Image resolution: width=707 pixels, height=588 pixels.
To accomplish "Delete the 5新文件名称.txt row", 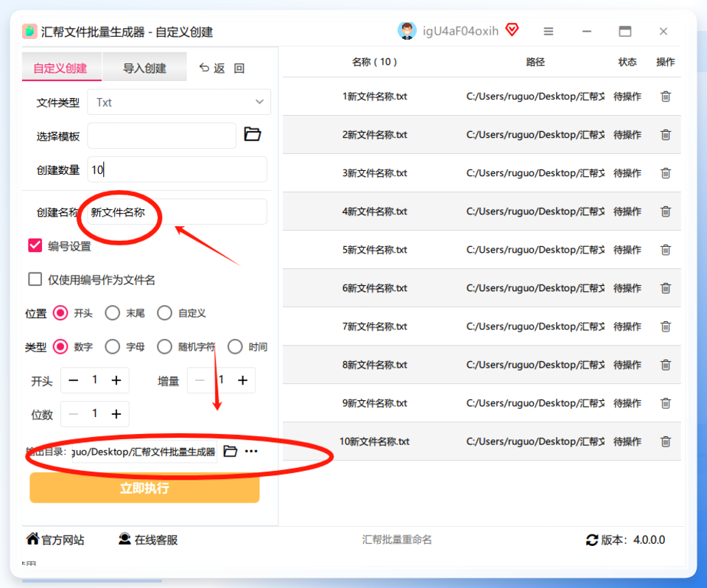I will pos(666,250).
